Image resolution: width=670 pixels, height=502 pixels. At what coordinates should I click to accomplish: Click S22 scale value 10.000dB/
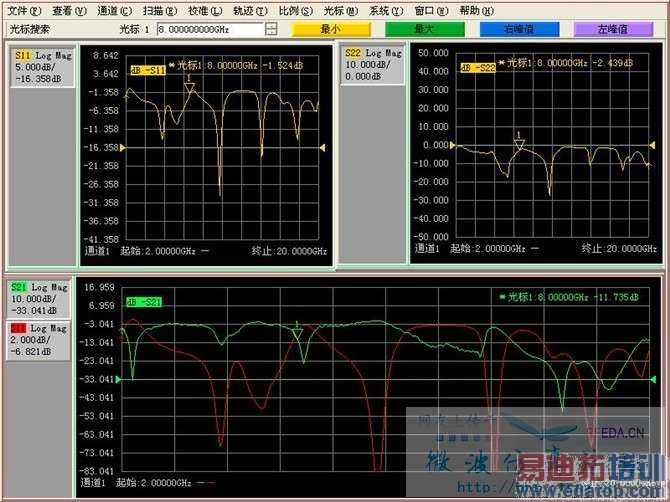368,65
